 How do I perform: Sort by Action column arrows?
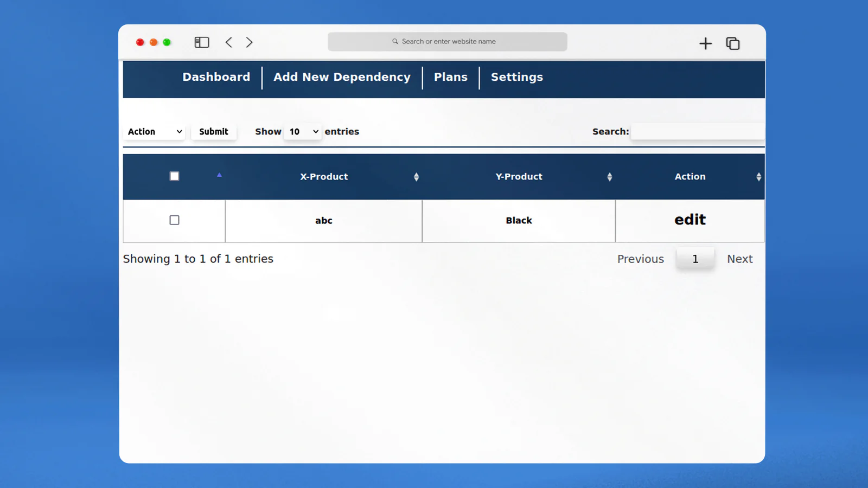point(758,177)
